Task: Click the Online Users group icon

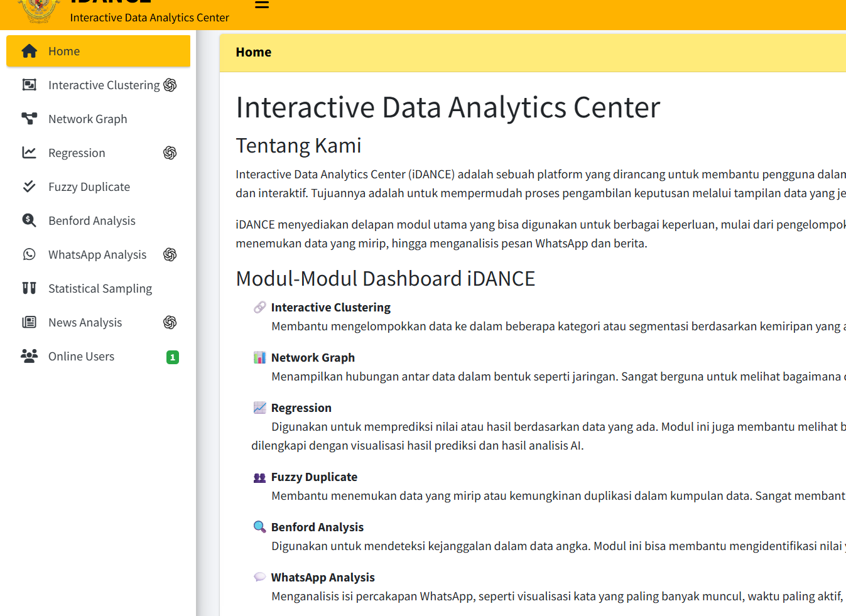Action: tap(29, 356)
